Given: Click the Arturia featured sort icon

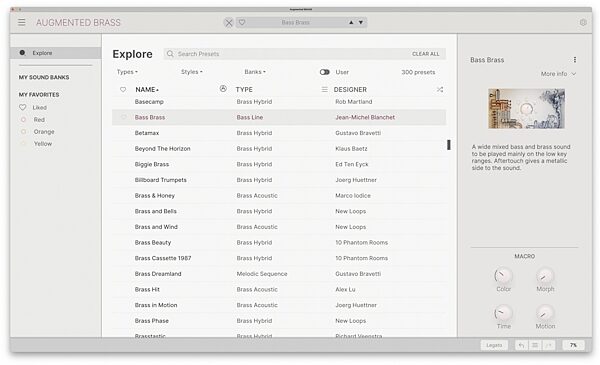Looking at the screenshot, I should [223, 89].
